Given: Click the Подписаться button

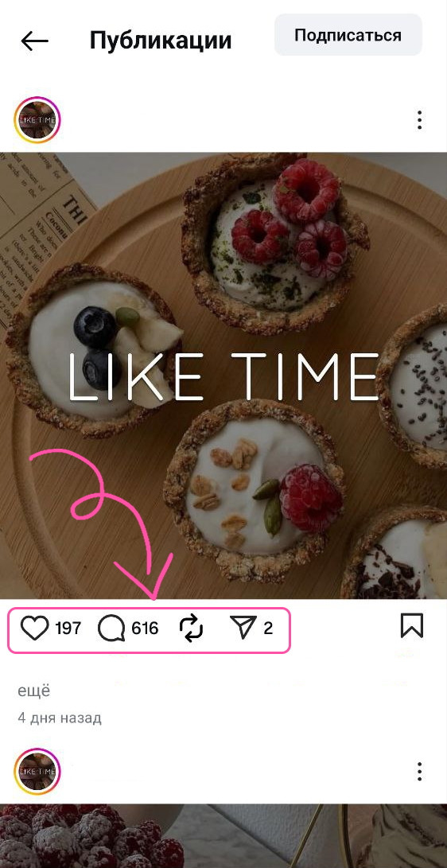Looking at the screenshot, I should [x=348, y=36].
